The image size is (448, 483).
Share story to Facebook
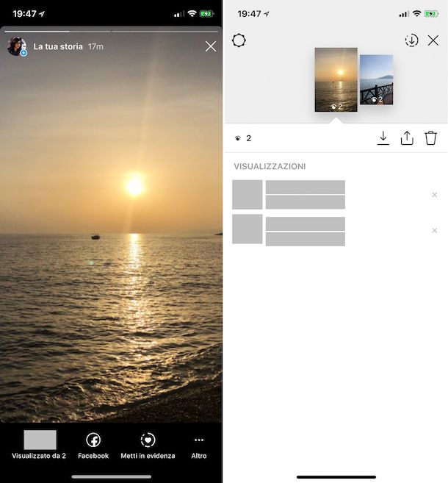pos(93,445)
